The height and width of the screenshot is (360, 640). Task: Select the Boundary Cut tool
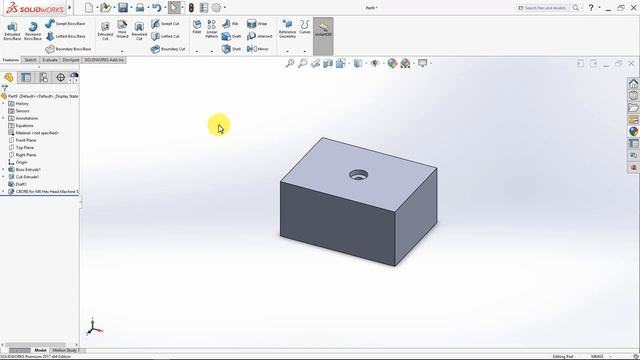[x=168, y=49]
